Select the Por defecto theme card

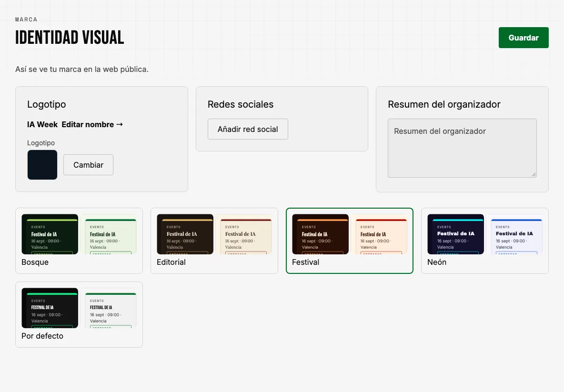(79, 314)
